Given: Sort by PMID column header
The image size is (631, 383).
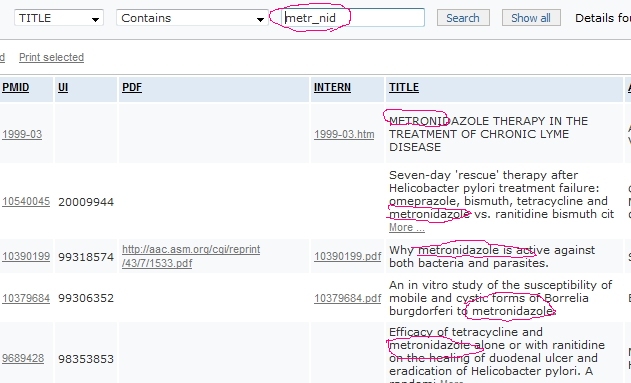Looking at the screenshot, I should 15,87.
